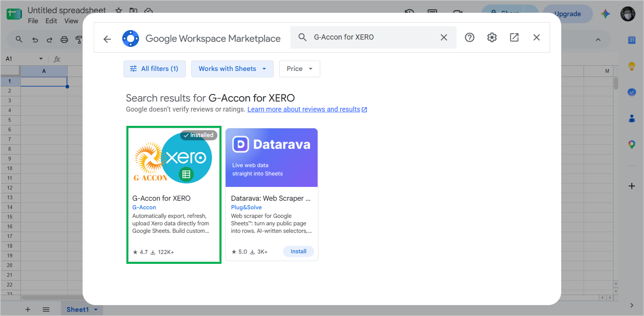Open Marketplace settings gear
Screen dimensions: 644x316
(x=492, y=37)
